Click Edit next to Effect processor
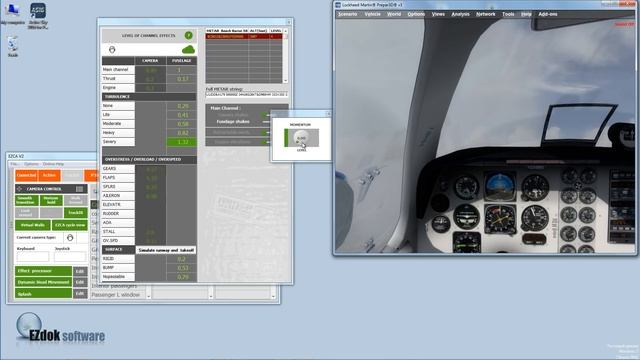 pyautogui.click(x=80, y=271)
